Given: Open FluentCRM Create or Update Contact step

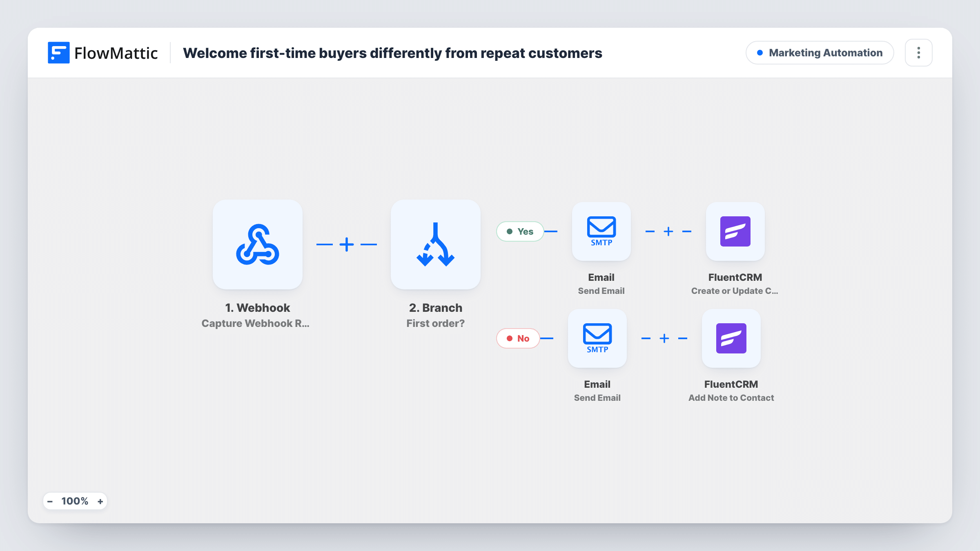Looking at the screenshot, I should [x=735, y=231].
